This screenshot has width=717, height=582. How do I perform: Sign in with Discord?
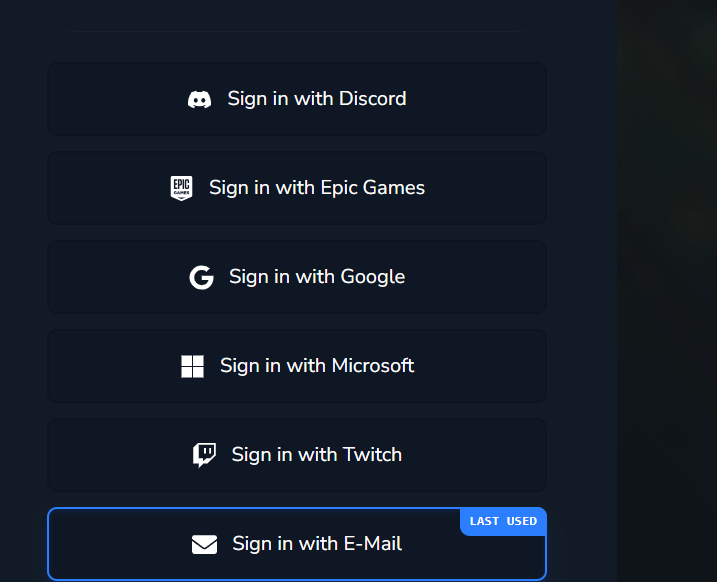coord(297,99)
